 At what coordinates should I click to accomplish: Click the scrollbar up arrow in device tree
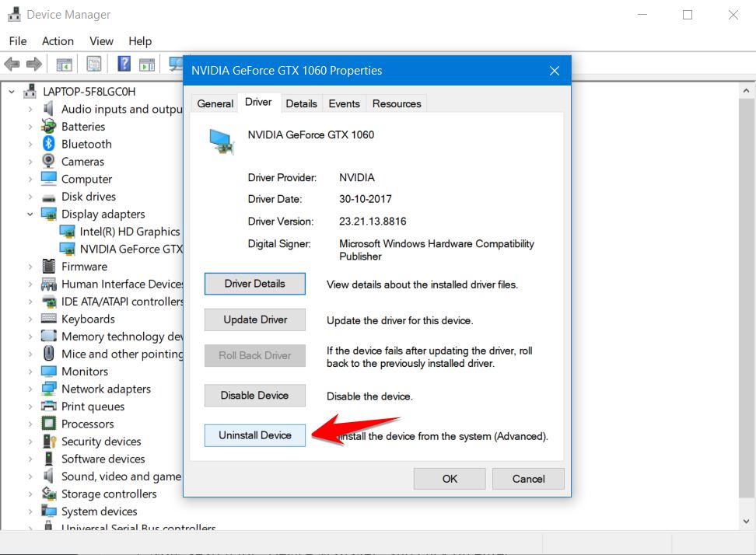tap(746, 90)
